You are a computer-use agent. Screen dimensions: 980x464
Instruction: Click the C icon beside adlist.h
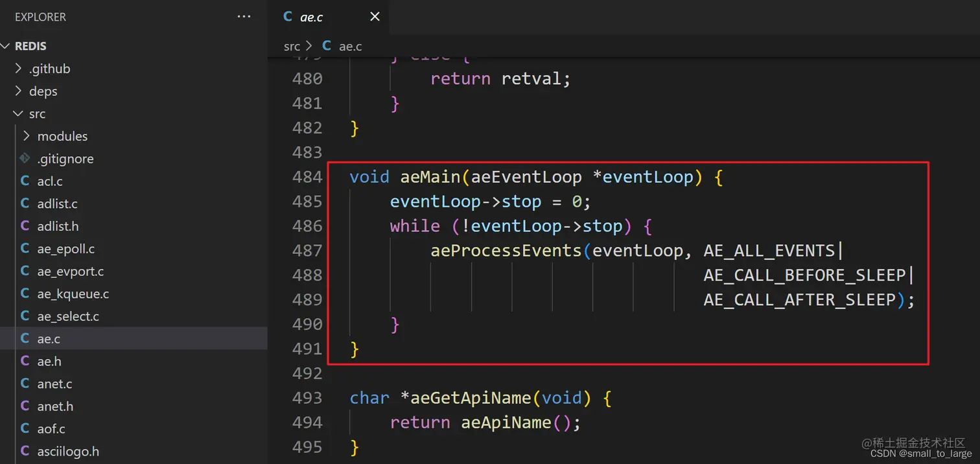pos(25,226)
